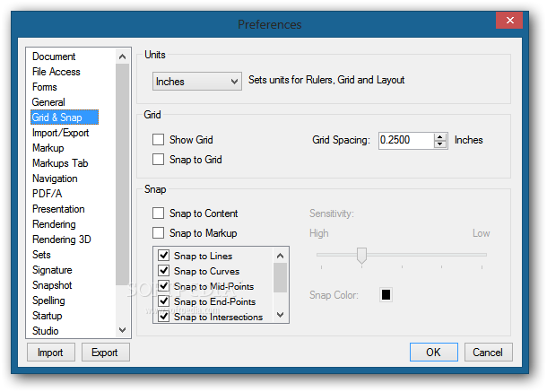
Task: Click the Import button
Action: [50, 353]
